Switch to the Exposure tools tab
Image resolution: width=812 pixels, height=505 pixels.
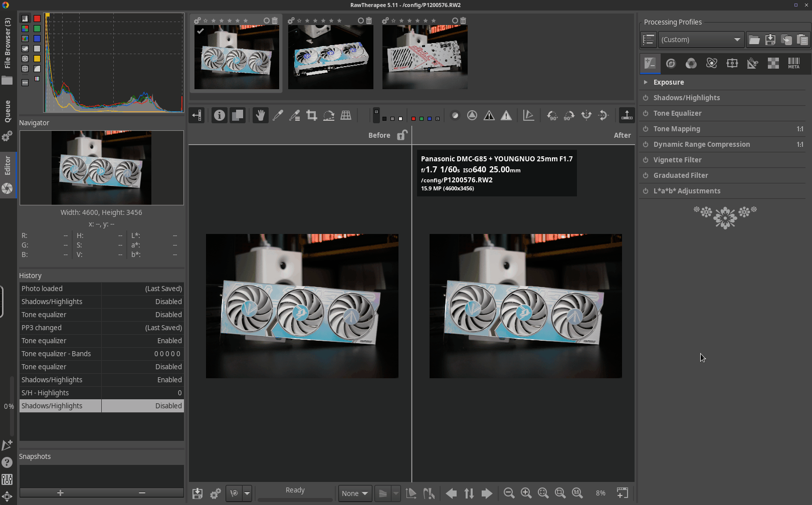(650, 63)
